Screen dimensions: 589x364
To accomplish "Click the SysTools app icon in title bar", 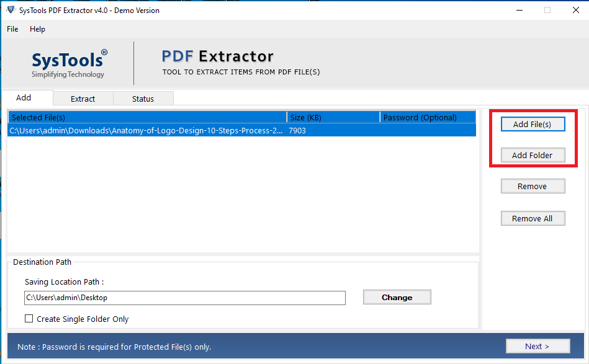I will (x=11, y=10).
